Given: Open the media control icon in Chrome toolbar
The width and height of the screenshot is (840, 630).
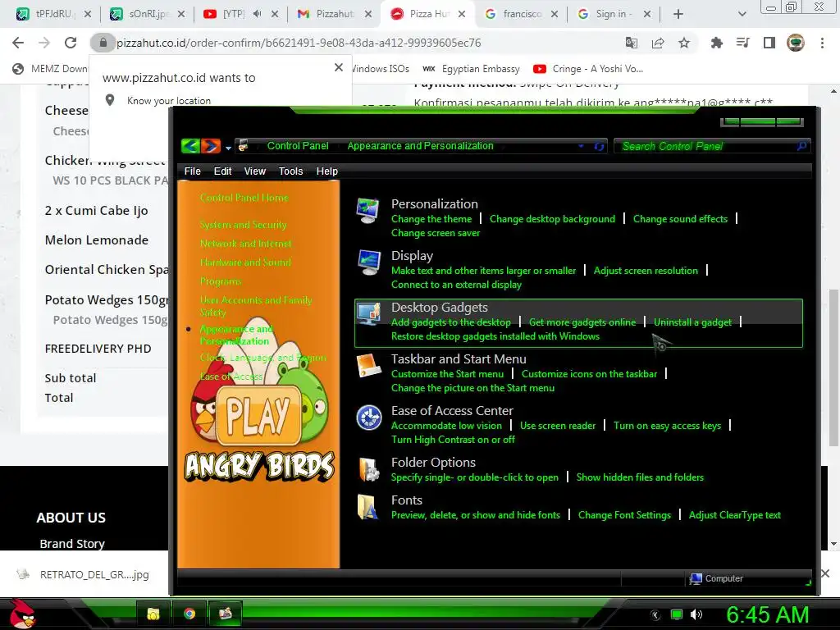Looking at the screenshot, I should click(x=743, y=43).
